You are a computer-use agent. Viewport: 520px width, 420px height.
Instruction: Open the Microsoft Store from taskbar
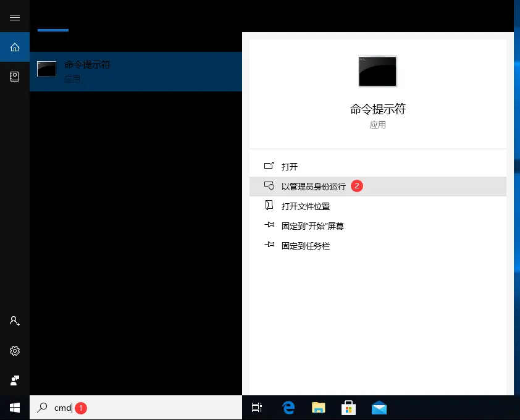(348, 408)
